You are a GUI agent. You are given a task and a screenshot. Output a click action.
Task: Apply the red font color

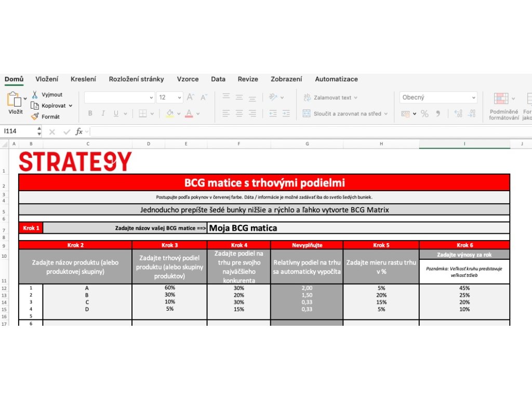pyautogui.click(x=189, y=113)
